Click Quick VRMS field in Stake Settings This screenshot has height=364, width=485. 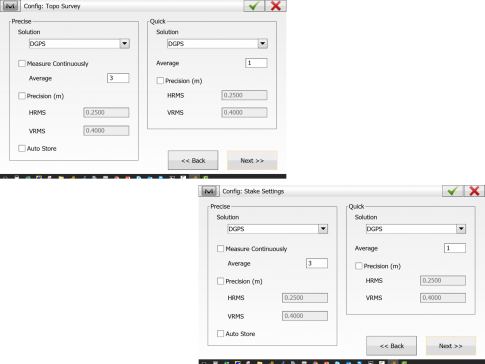click(x=443, y=298)
